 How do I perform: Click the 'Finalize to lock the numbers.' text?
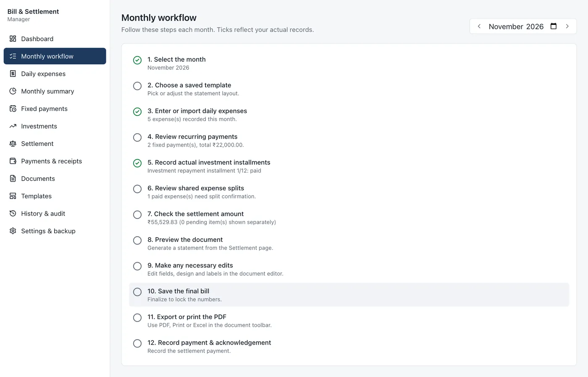pyautogui.click(x=184, y=300)
